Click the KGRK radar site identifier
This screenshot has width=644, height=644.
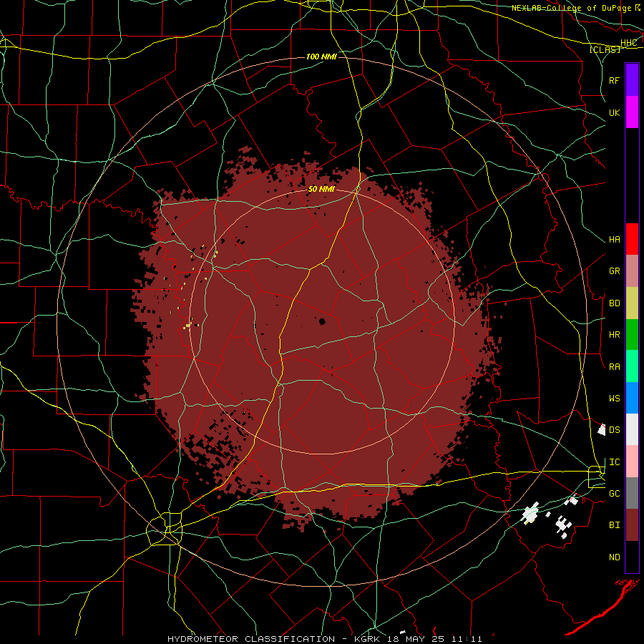pyautogui.click(x=367, y=639)
